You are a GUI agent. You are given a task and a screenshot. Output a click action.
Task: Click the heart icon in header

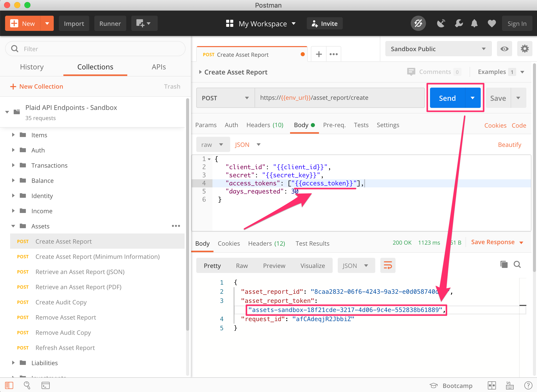pyautogui.click(x=492, y=24)
